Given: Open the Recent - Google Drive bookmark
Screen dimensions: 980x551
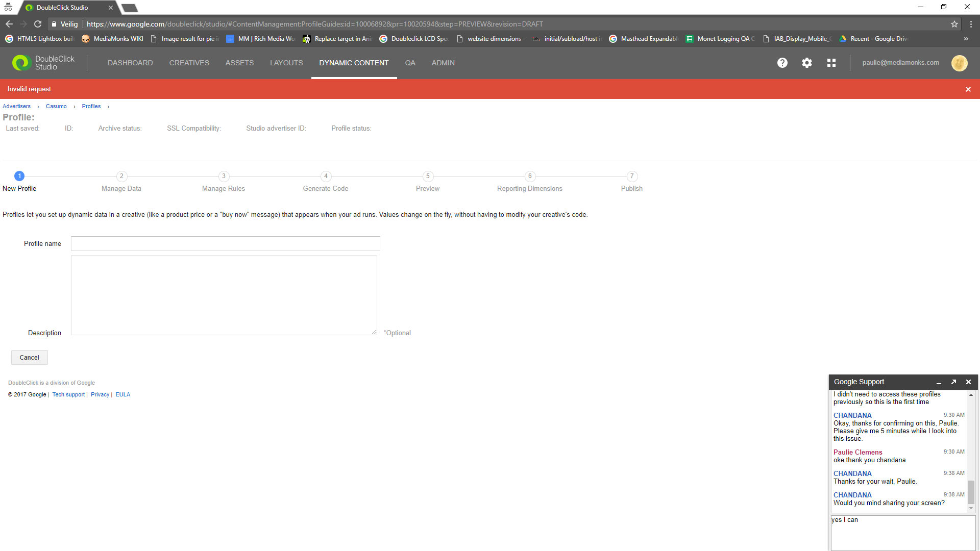Looking at the screenshot, I should (x=873, y=39).
